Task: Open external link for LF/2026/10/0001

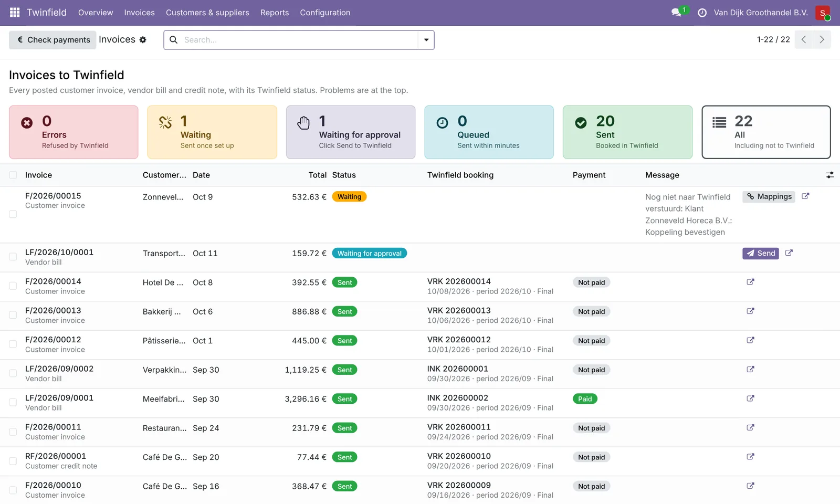Action: [x=789, y=253]
